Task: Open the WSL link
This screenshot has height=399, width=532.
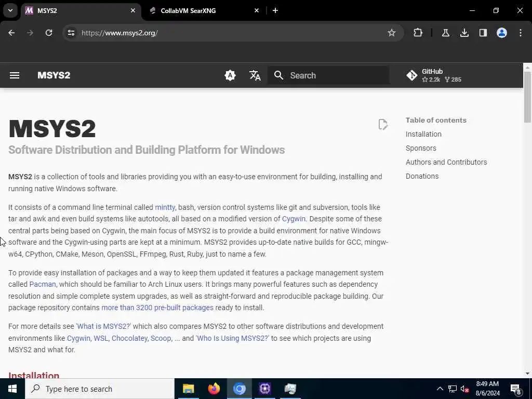Action: (101, 338)
